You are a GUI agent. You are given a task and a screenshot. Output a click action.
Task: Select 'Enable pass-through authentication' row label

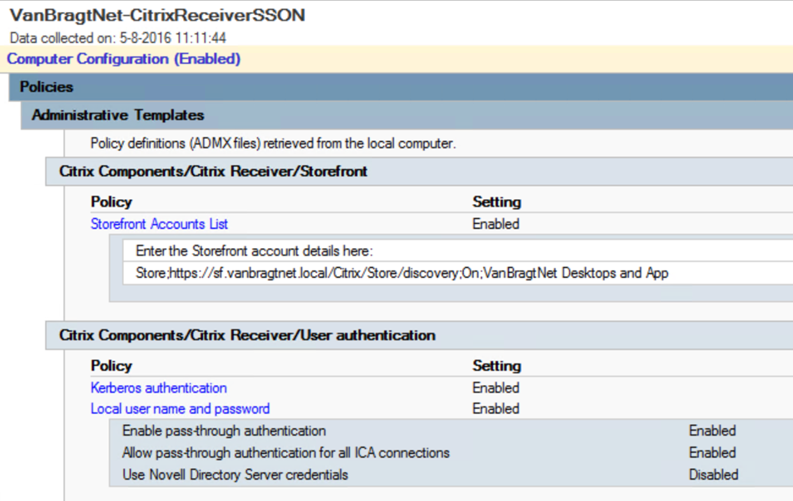point(224,431)
